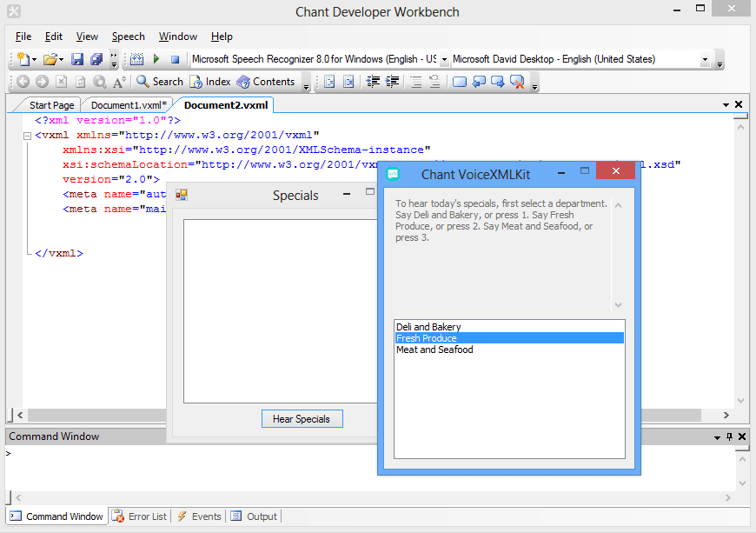This screenshot has width=756, height=533.
Task: Open help Index
Action: pyautogui.click(x=210, y=82)
